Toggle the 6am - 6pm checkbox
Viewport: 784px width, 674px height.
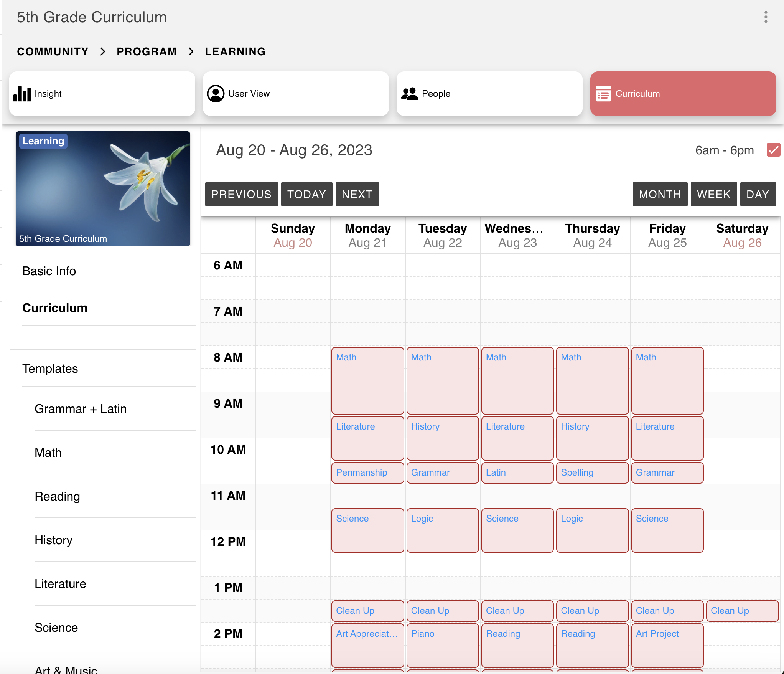[x=773, y=150]
